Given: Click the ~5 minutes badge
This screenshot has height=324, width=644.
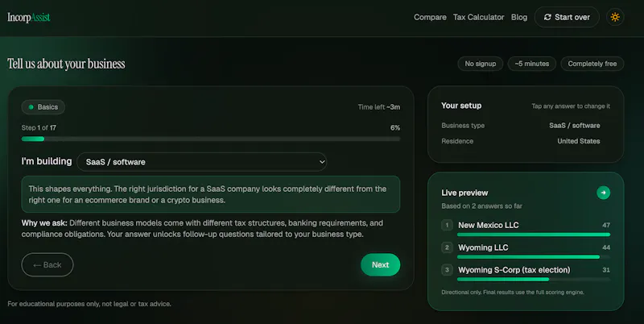Looking at the screenshot, I should point(532,64).
